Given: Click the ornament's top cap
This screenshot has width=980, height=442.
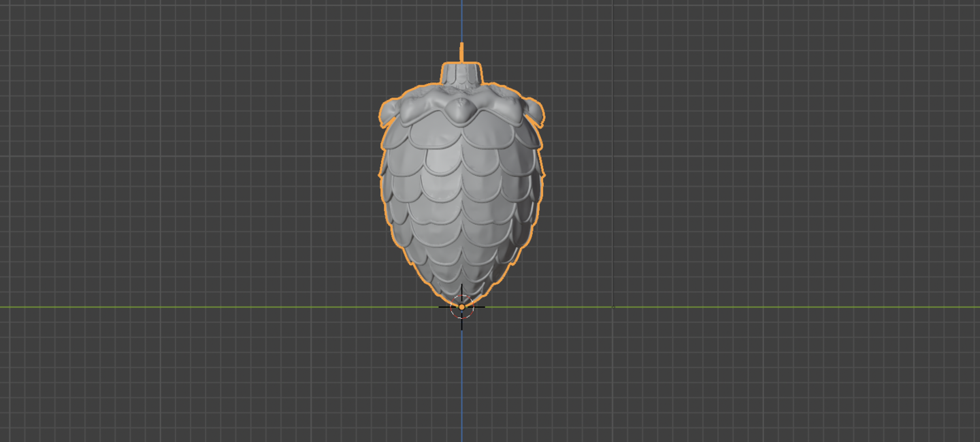Looking at the screenshot, I should pos(461,74).
